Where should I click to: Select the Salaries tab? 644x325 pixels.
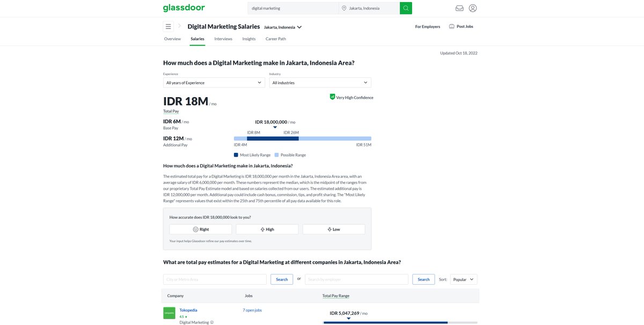click(x=197, y=39)
